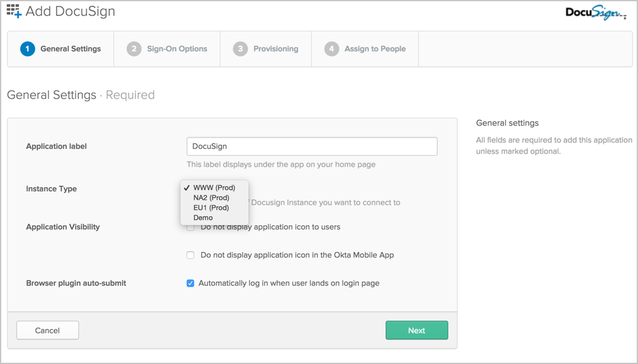Switch to the Provisioning tab

pos(275,49)
